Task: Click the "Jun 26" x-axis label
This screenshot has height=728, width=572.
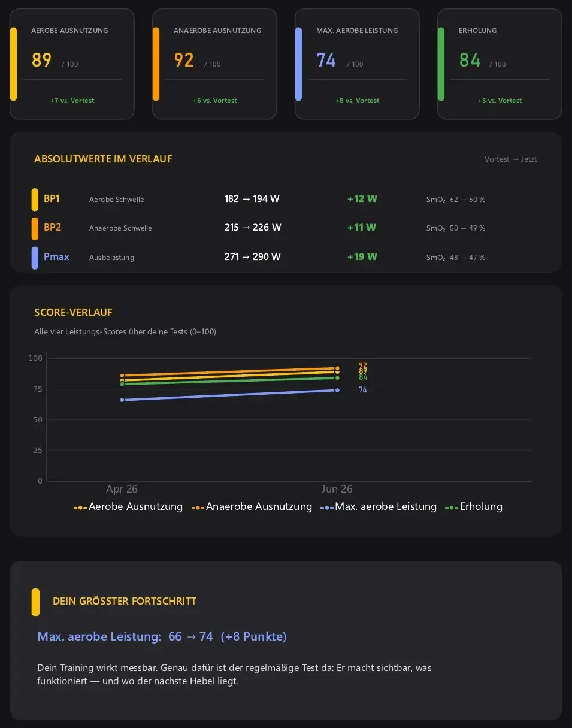Action: pyautogui.click(x=337, y=489)
